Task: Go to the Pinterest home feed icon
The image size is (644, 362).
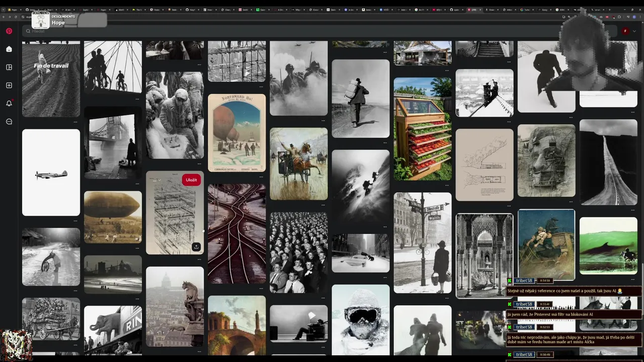Action: point(9,49)
